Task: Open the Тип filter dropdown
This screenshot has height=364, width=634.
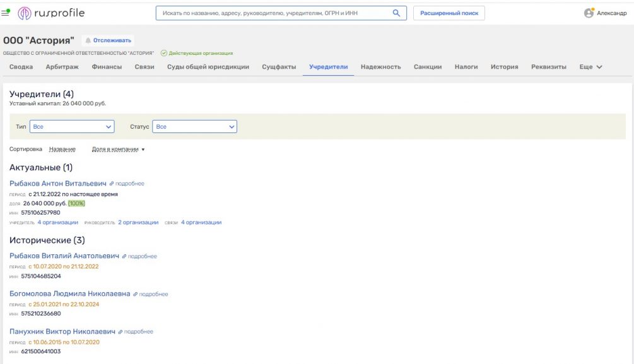Action: (72, 127)
